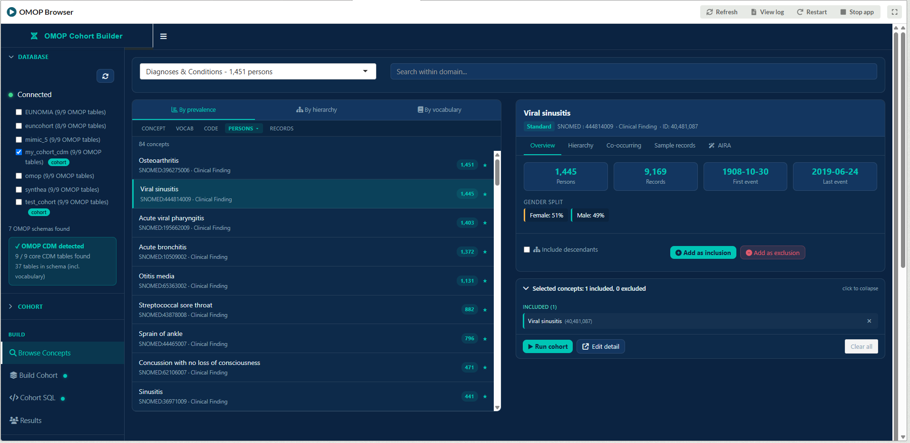The image size is (910, 443).
Task: Open the Diagnoses & Conditions domain dropdown
Action: [x=258, y=71]
